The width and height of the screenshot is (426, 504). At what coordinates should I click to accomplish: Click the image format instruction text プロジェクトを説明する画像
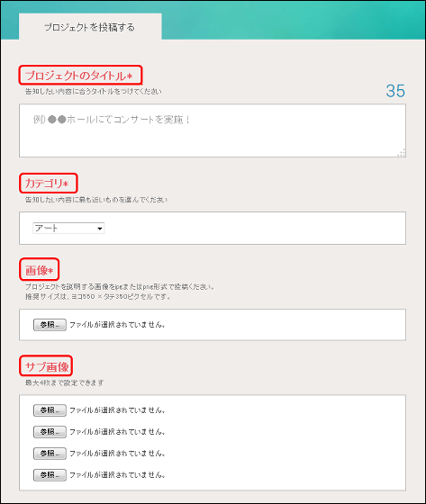pyautogui.click(x=120, y=286)
